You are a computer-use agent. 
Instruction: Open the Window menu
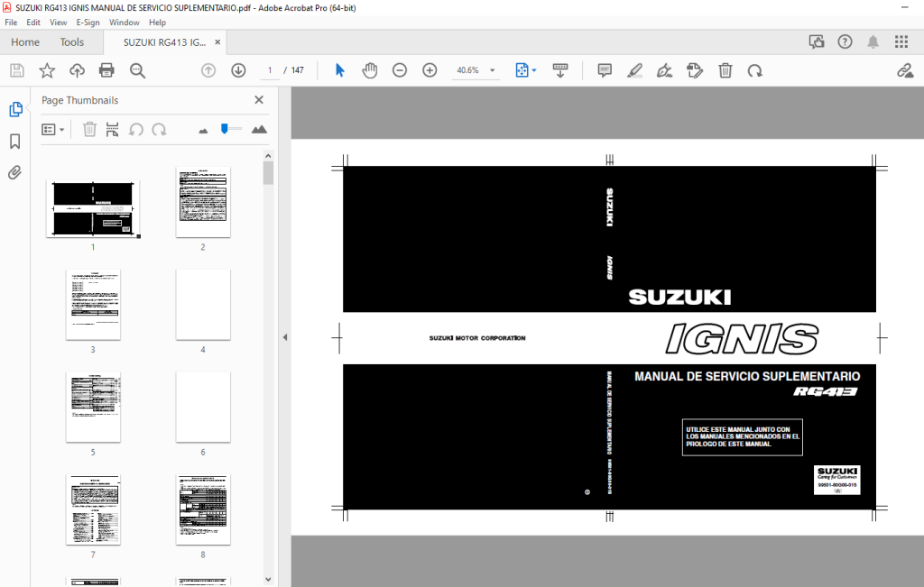(x=124, y=23)
